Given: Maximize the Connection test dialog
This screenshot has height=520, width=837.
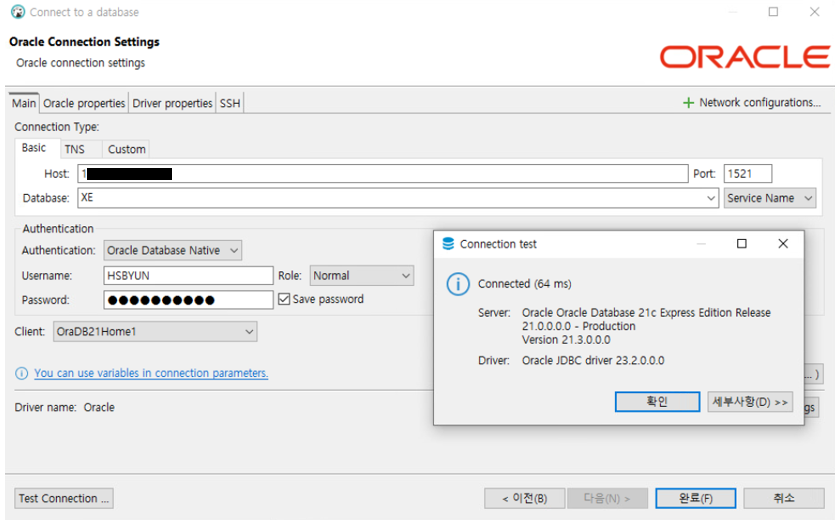Looking at the screenshot, I should pyautogui.click(x=741, y=243).
